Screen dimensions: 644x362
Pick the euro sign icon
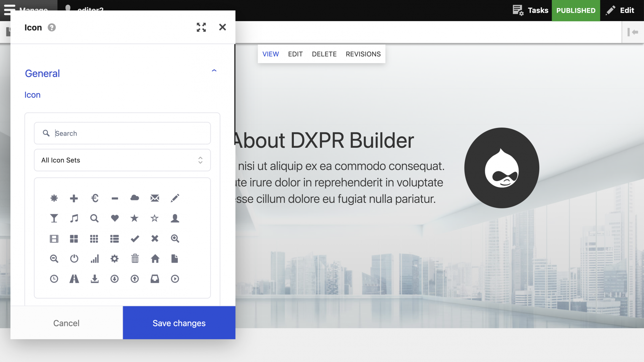[95, 198]
